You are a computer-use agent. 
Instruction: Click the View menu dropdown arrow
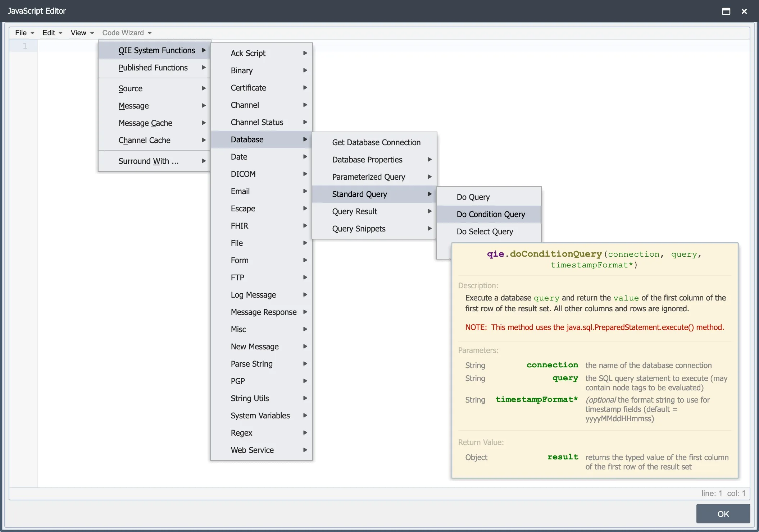(x=92, y=33)
